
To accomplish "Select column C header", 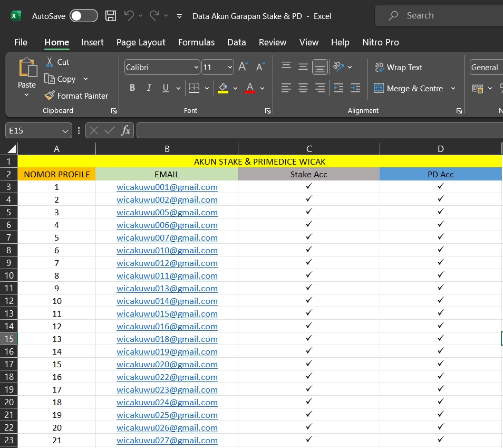I will tap(308, 149).
